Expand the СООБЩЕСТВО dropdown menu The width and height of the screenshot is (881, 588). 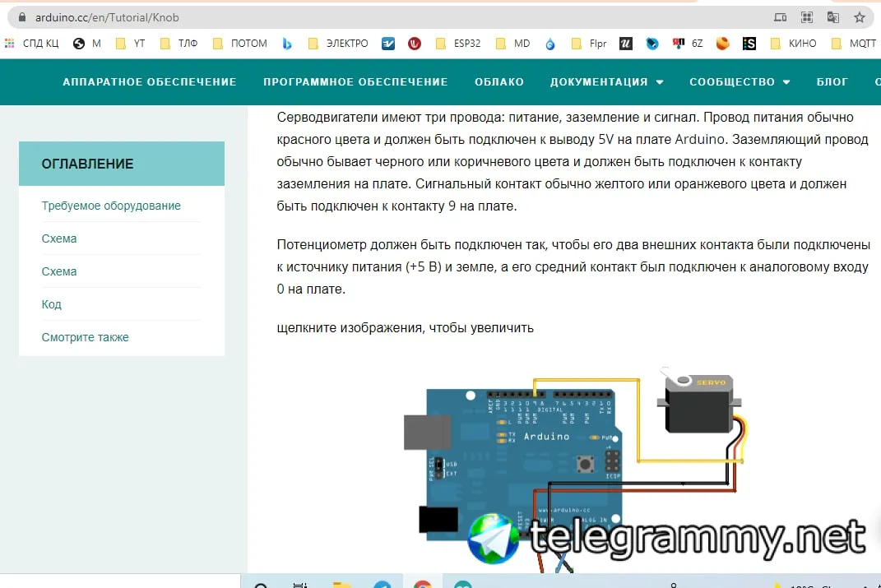740,82
